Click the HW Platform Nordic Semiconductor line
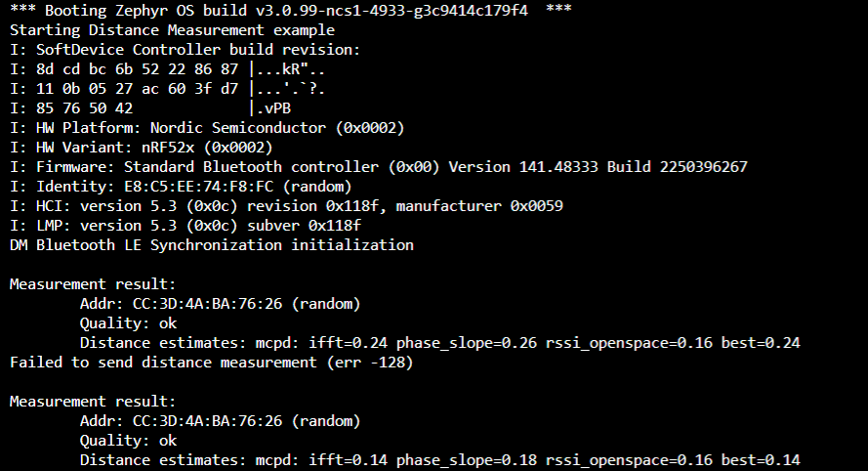Screen dimensions: 868x471 207,128
